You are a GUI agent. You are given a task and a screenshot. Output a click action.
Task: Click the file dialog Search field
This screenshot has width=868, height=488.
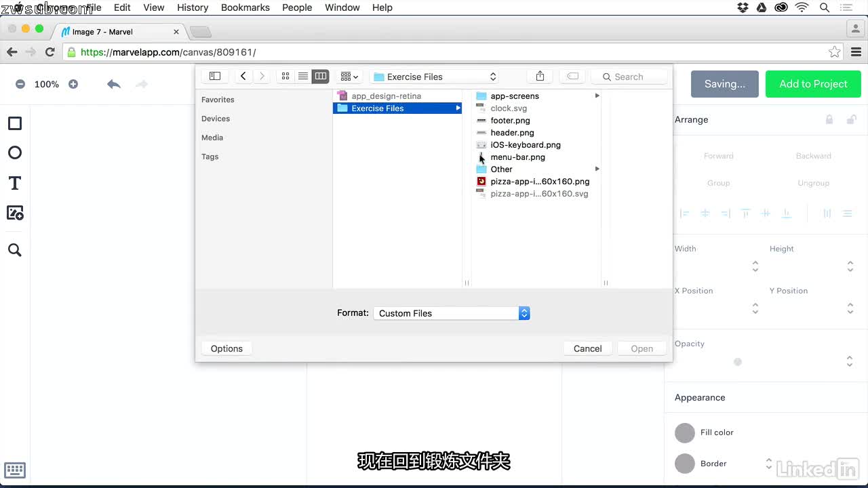(x=629, y=77)
